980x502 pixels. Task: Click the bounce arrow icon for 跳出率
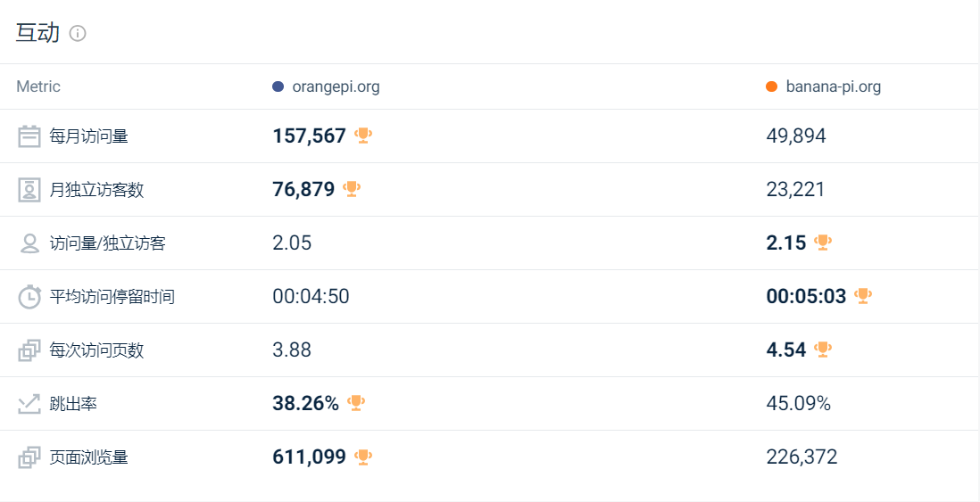pyautogui.click(x=29, y=404)
